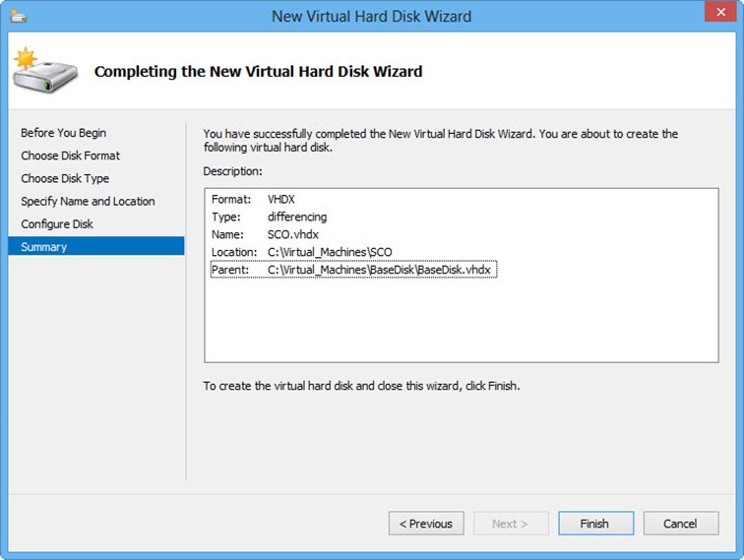Click the Location C:\Virtual_Machines\SCO line

pos(301,252)
